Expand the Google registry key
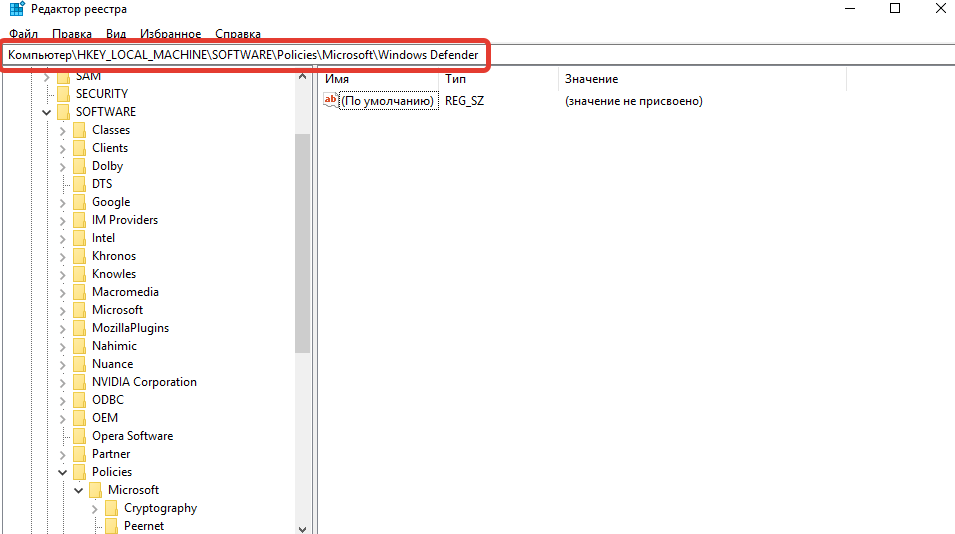Screen dimensions: 955x534 coord(63,202)
